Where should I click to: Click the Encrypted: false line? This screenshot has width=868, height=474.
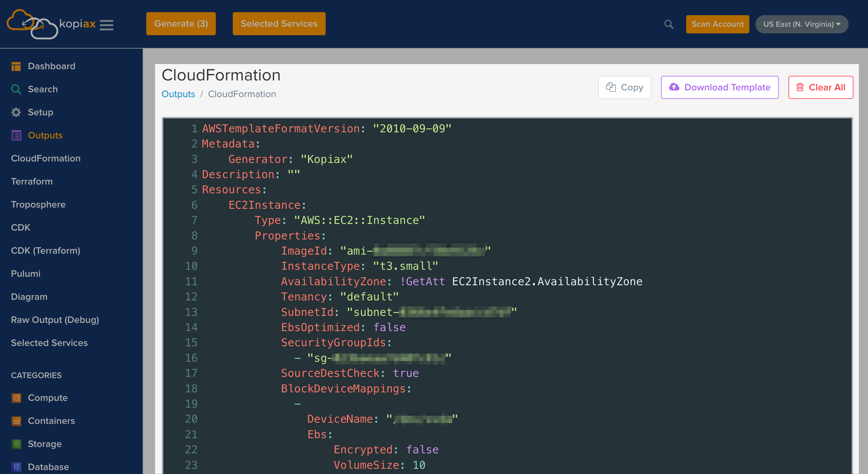[x=386, y=450]
